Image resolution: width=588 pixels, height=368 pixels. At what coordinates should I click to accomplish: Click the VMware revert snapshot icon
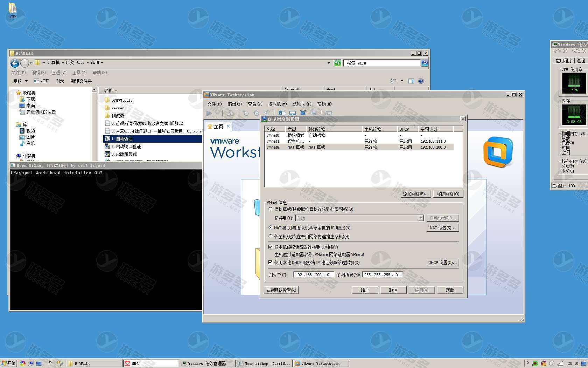(x=256, y=113)
